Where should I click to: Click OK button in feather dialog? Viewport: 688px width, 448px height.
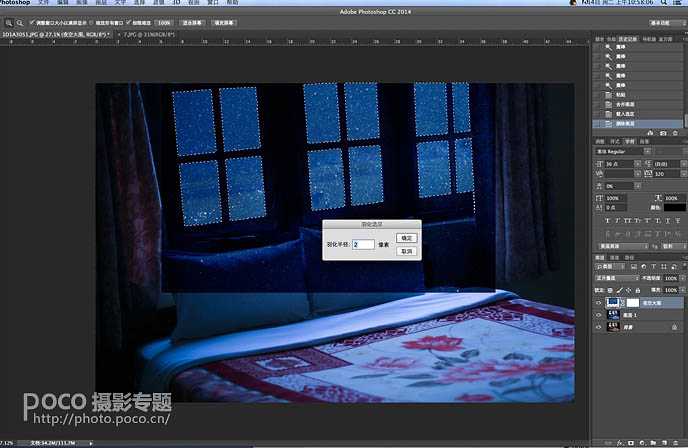[406, 238]
